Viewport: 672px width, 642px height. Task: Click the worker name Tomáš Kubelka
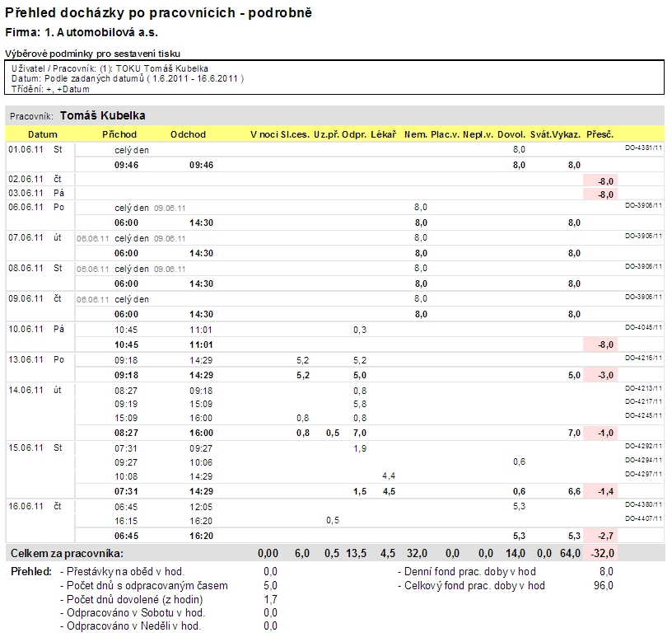pyautogui.click(x=103, y=116)
